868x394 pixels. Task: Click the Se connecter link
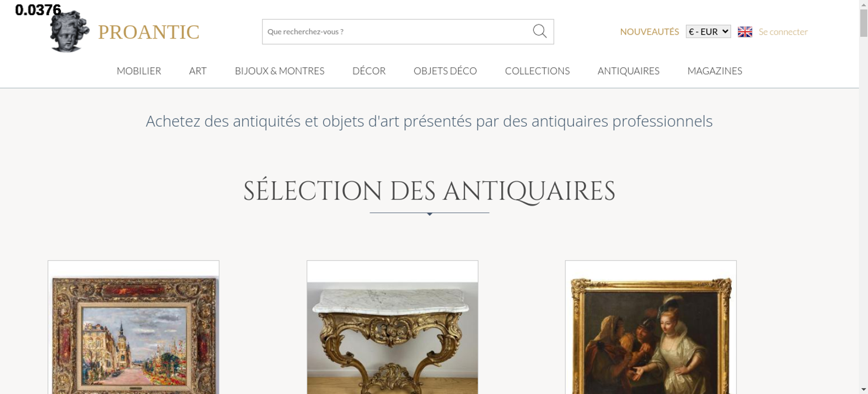pos(783,32)
